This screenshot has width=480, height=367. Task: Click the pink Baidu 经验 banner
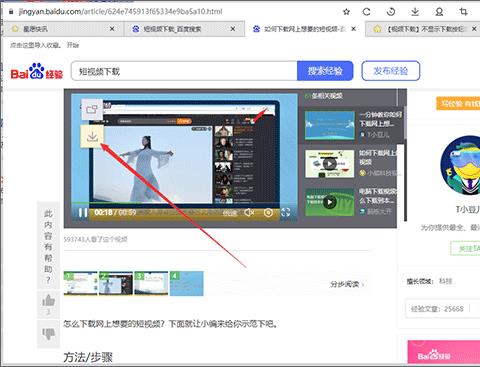click(x=444, y=352)
